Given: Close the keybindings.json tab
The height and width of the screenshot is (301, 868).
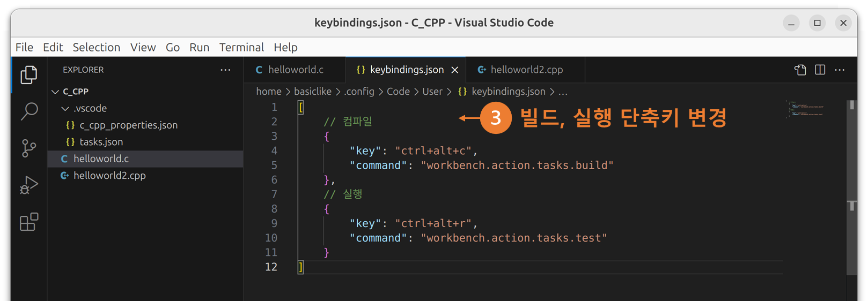Looking at the screenshot, I should coord(455,70).
